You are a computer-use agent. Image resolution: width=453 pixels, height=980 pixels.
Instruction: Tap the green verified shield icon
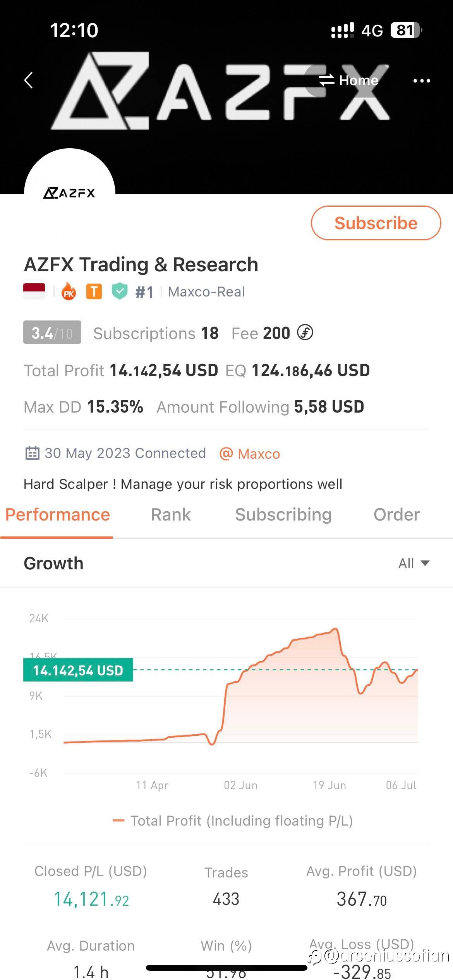coord(120,291)
